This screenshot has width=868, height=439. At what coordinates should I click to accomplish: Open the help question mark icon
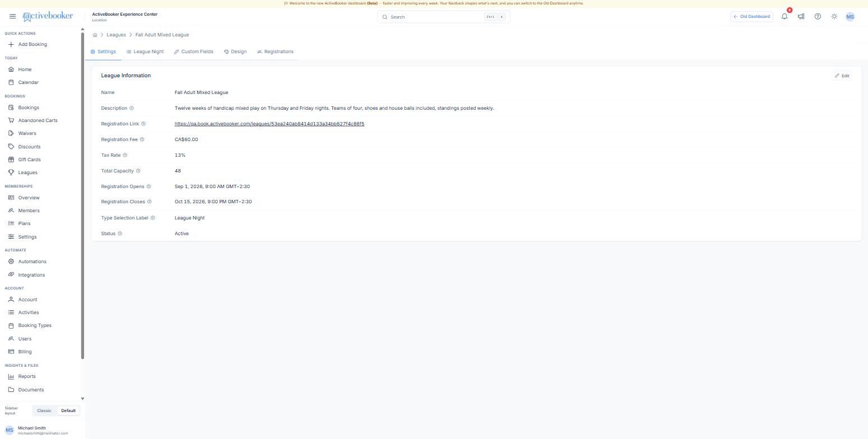818,16
